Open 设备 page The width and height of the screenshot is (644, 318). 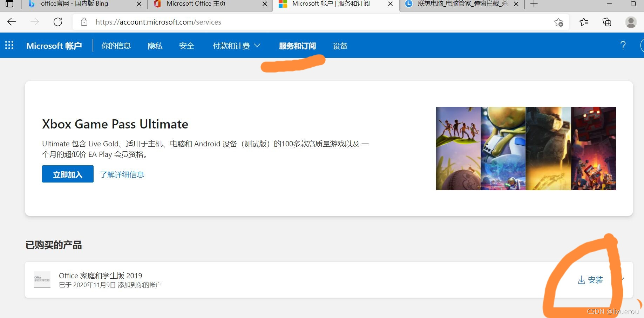click(x=340, y=46)
